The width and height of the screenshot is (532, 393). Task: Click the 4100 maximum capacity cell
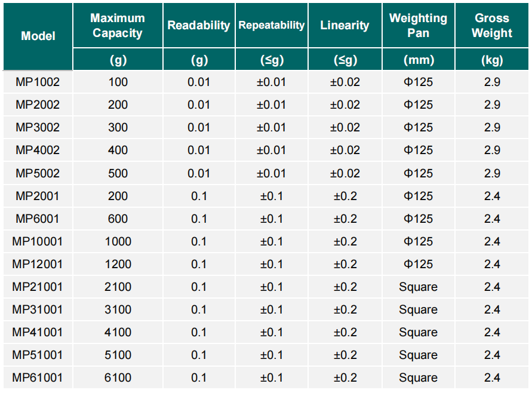(x=118, y=332)
